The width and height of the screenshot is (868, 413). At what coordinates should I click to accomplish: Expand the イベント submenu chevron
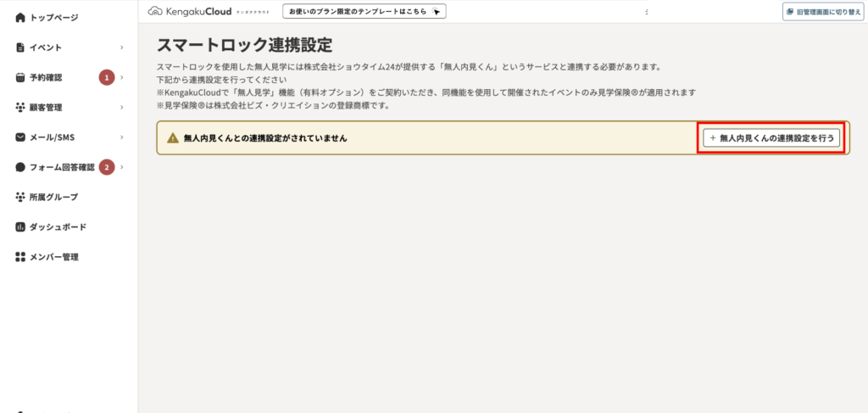click(122, 47)
